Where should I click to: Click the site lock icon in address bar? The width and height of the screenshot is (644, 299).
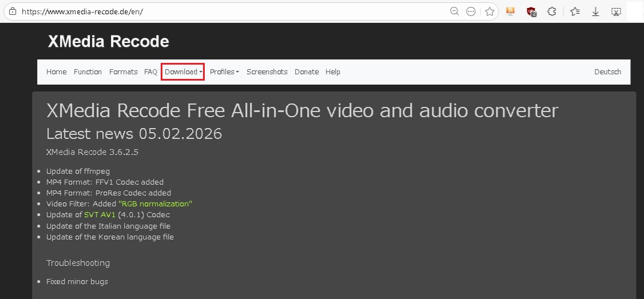tap(13, 11)
